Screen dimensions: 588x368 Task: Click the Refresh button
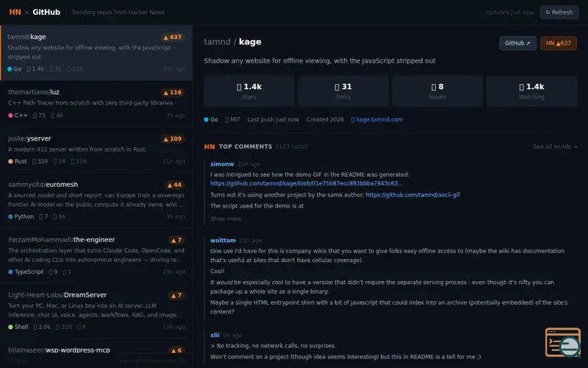coord(559,13)
